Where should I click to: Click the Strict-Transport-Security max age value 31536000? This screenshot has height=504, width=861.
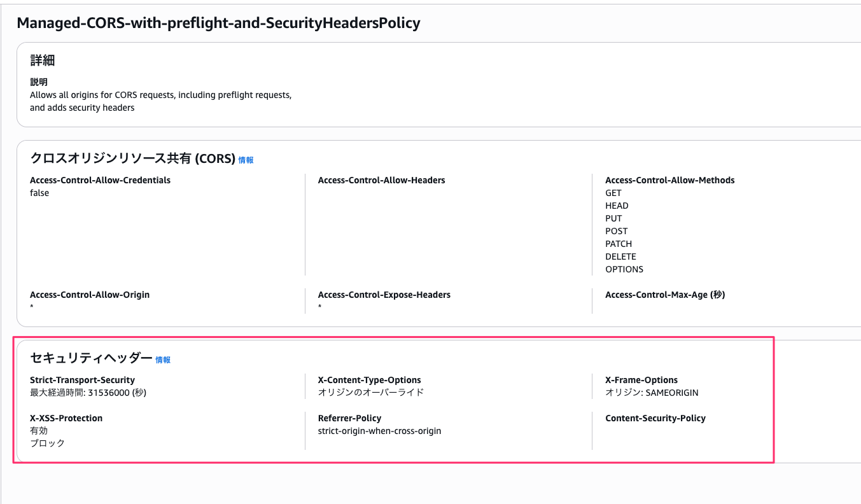click(x=109, y=393)
